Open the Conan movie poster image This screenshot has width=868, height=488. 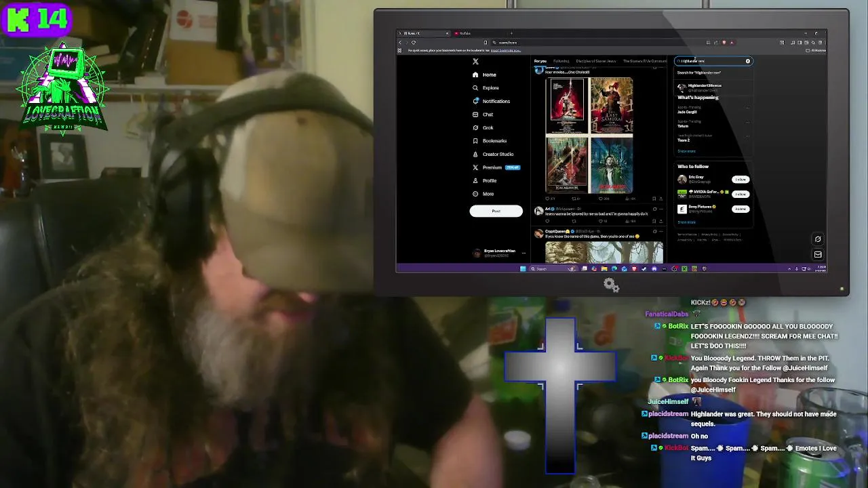tap(567, 105)
